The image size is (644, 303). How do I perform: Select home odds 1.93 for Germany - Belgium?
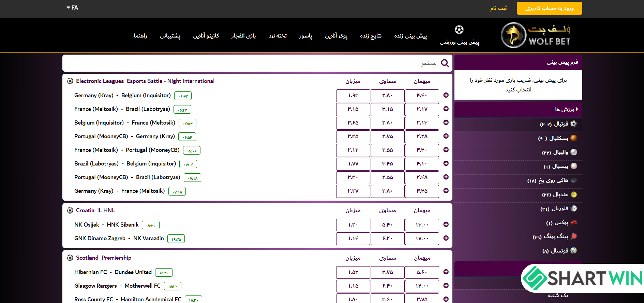click(353, 96)
